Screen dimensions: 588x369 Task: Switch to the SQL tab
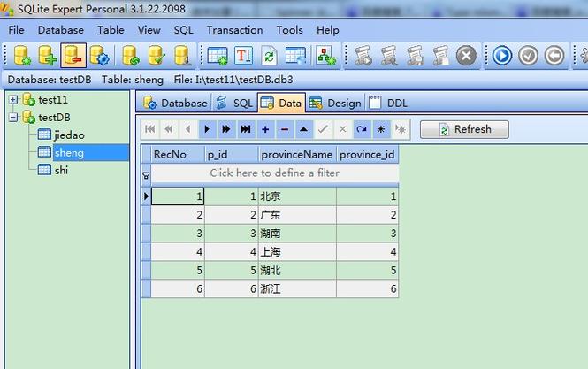(234, 103)
